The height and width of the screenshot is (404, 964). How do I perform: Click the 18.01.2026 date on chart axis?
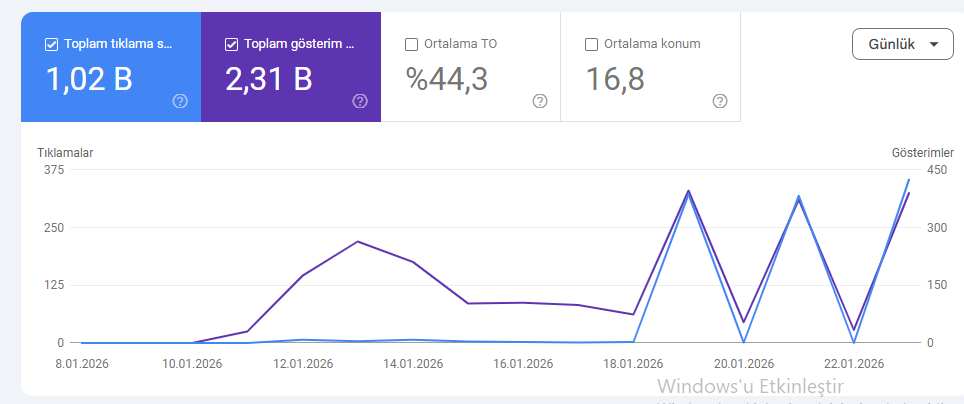(633, 364)
